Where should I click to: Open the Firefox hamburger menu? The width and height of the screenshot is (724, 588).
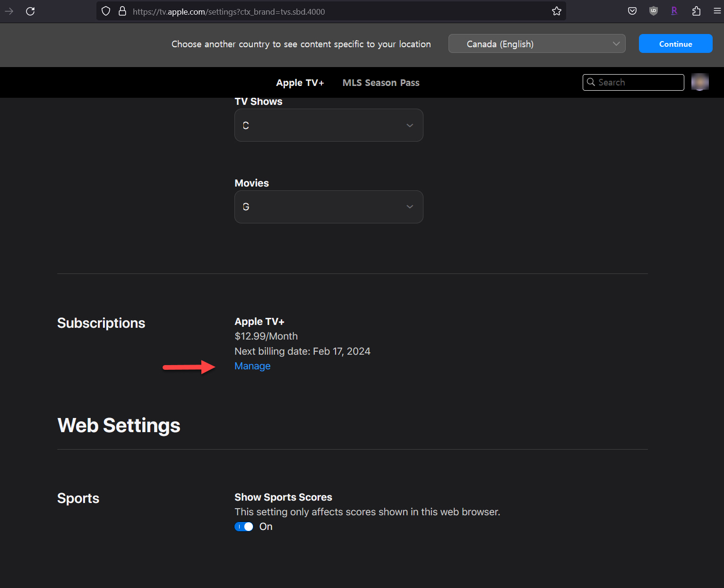(716, 11)
